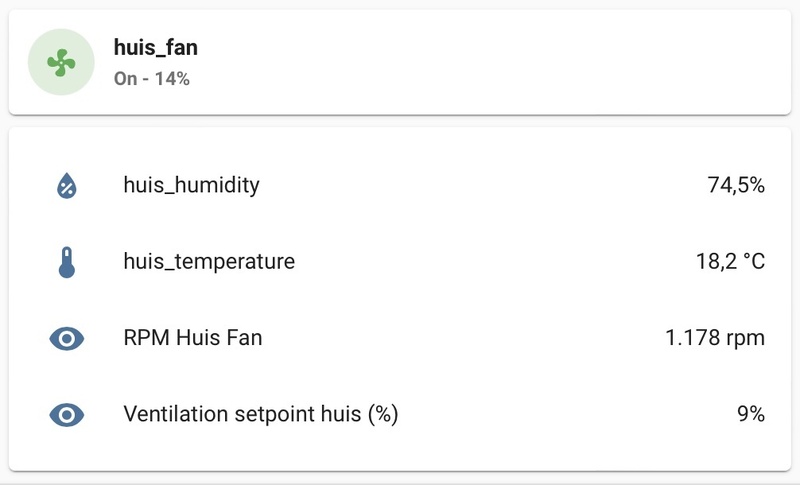Click the 18,2 °C temperature reading
Screen dimensions: 800x485
point(730,262)
